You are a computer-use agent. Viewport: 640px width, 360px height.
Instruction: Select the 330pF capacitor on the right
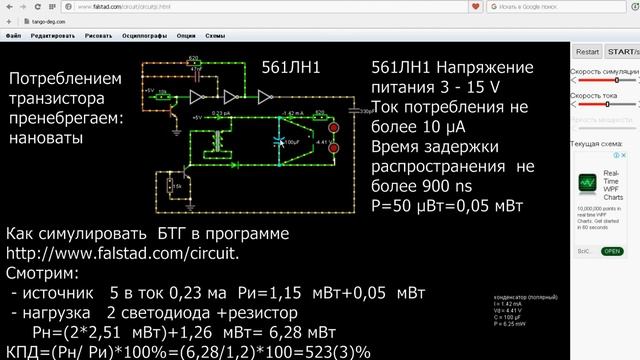354,110
